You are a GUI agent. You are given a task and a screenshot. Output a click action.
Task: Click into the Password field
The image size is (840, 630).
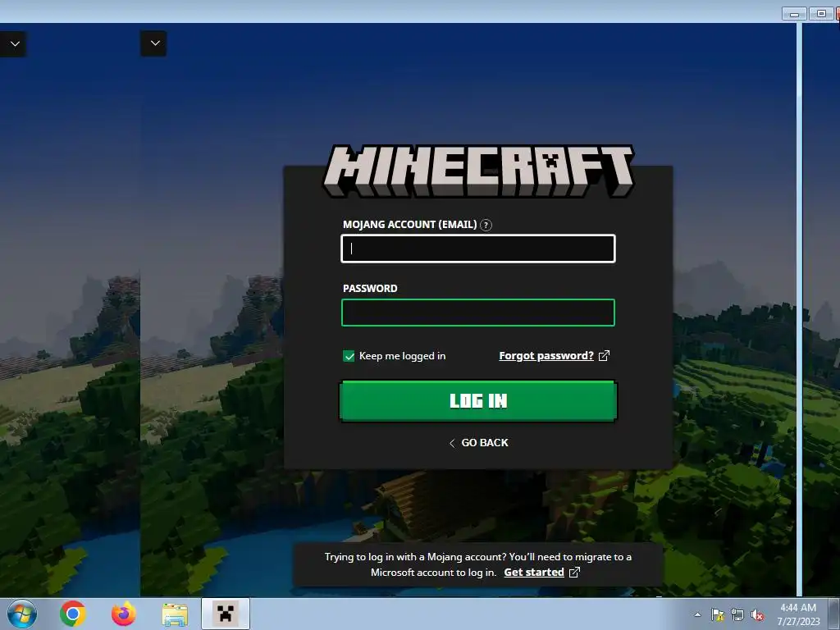478,313
